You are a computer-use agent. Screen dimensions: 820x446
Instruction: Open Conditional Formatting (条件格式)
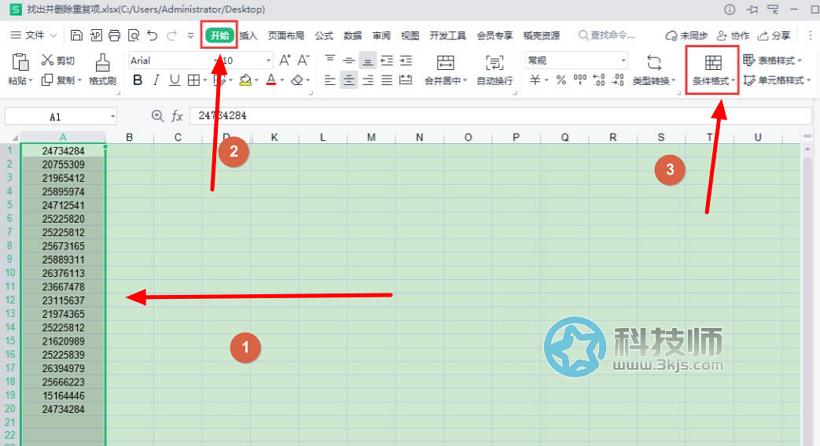713,70
